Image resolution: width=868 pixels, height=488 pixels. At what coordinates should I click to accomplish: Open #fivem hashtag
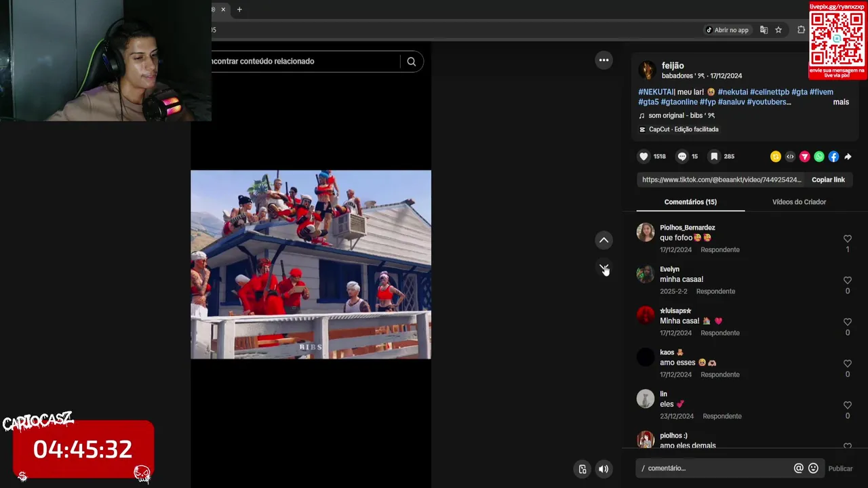click(821, 92)
